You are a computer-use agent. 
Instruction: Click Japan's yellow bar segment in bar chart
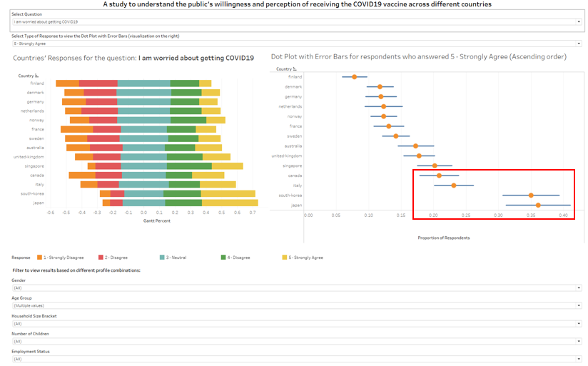point(230,203)
